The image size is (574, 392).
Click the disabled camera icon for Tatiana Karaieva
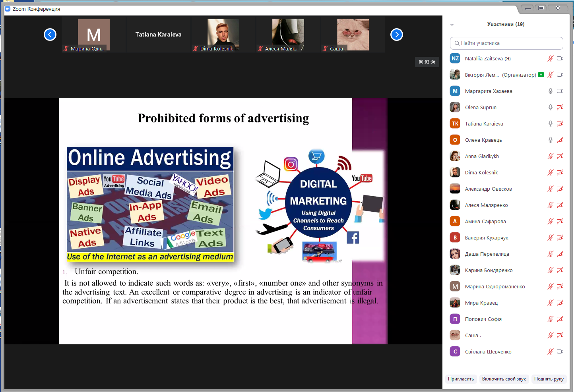[560, 124]
